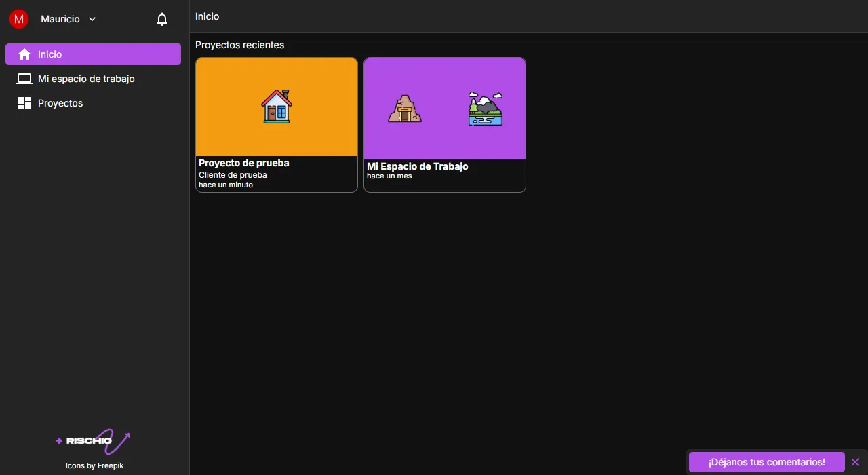
Task: Go to Mi espacio de trabajo in the sidebar
Action: (86, 79)
